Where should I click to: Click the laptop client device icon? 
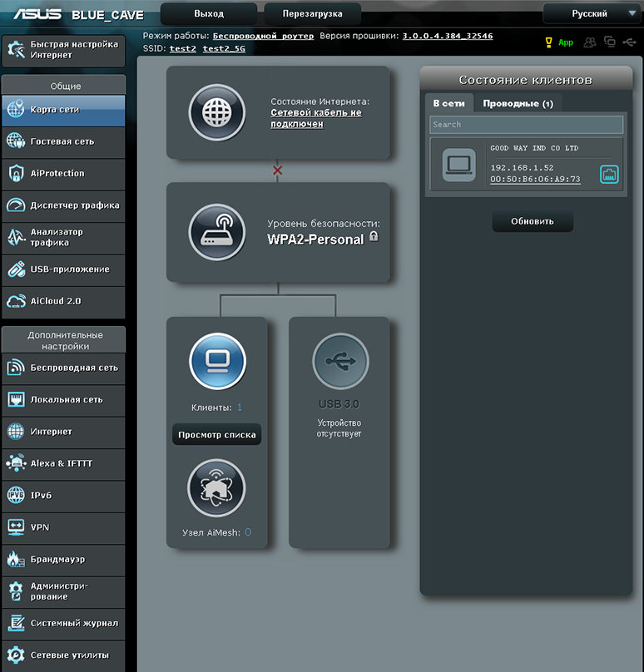click(458, 165)
